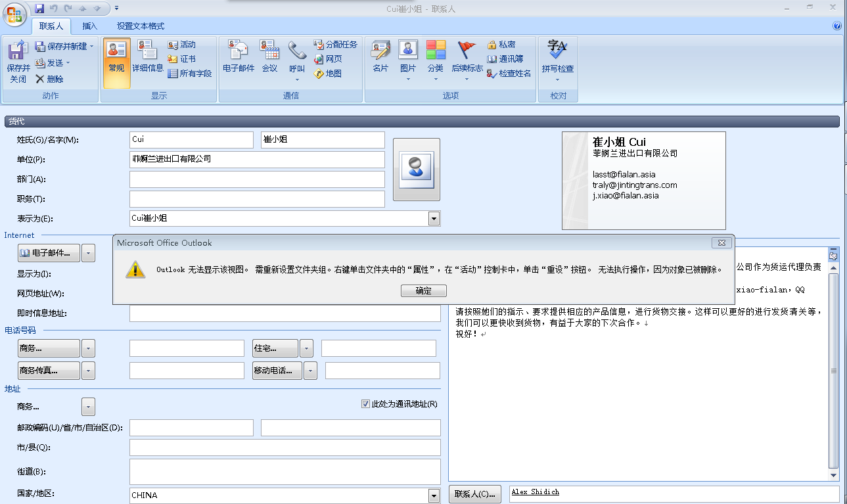
Task: Click the 联系人(C)... button
Action: 475,494
